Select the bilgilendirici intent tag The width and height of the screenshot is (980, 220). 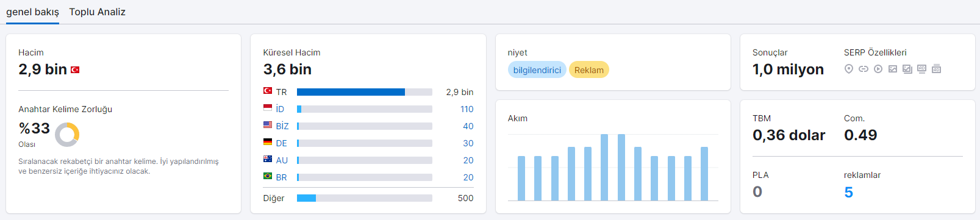coord(537,70)
